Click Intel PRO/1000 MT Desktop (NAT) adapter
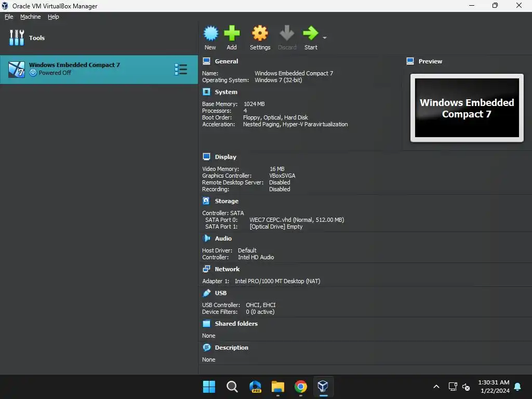Viewport: 532px width, 399px height. (277, 281)
